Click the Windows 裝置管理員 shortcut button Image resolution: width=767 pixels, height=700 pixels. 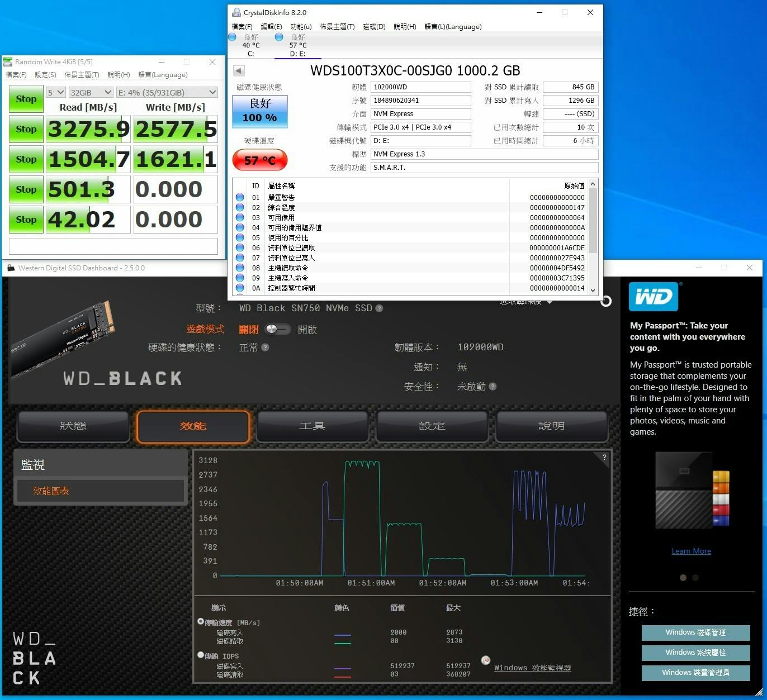pos(696,673)
